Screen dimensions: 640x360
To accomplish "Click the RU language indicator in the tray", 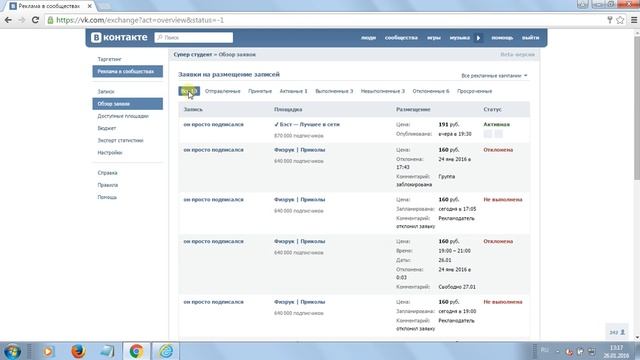I will coord(544,350).
